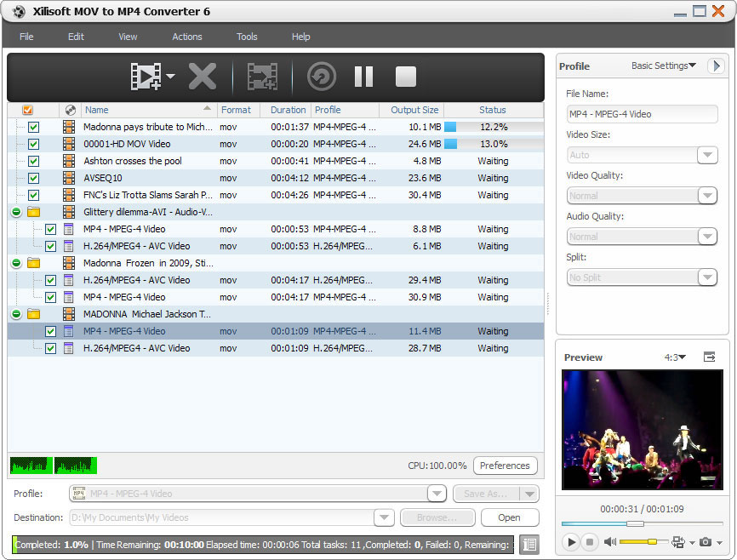The width and height of the screenshot is (737, 560).
Task: Click the Pause conversion icon
Action: pos(363,77)
